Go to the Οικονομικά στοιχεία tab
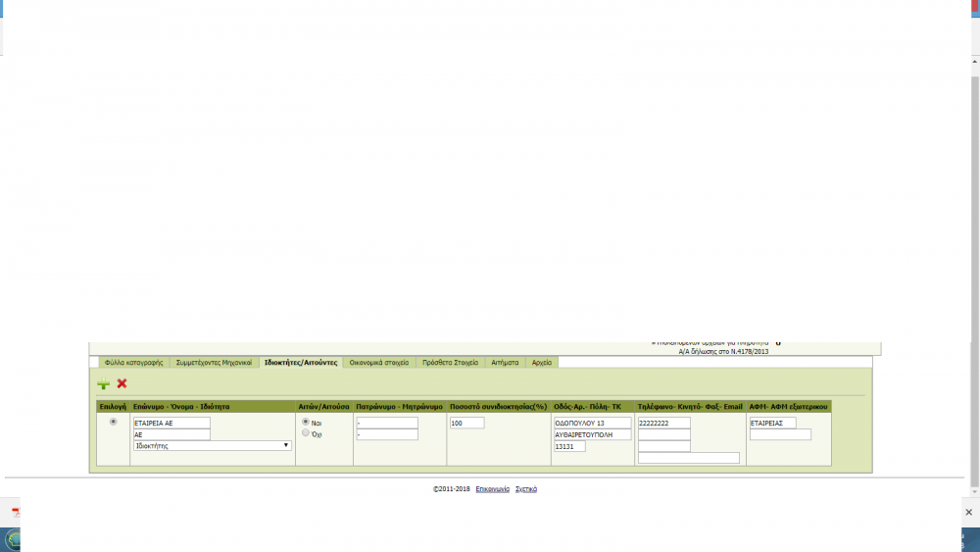This screenshot has width=980, height=552. [378, 363]
